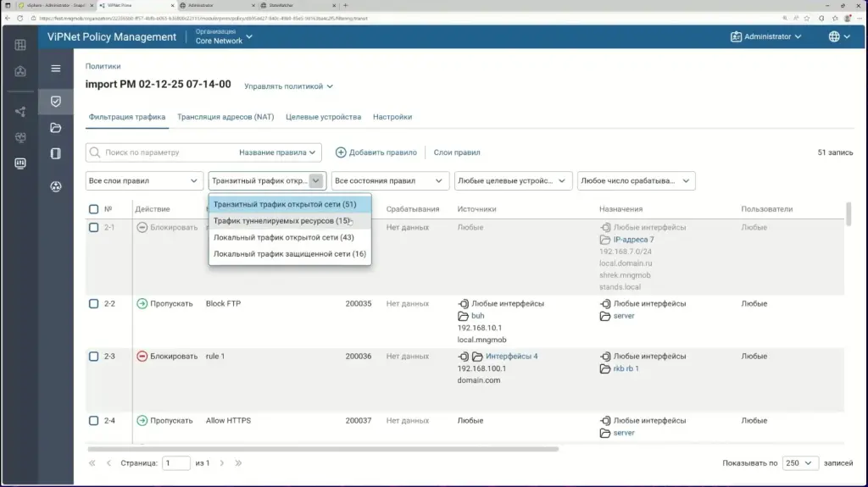Image resolution: width=868 pixels, height=487 pixels.
Task: Change the records-per-page 250 dropdown
Action: [x=800, y=463]
